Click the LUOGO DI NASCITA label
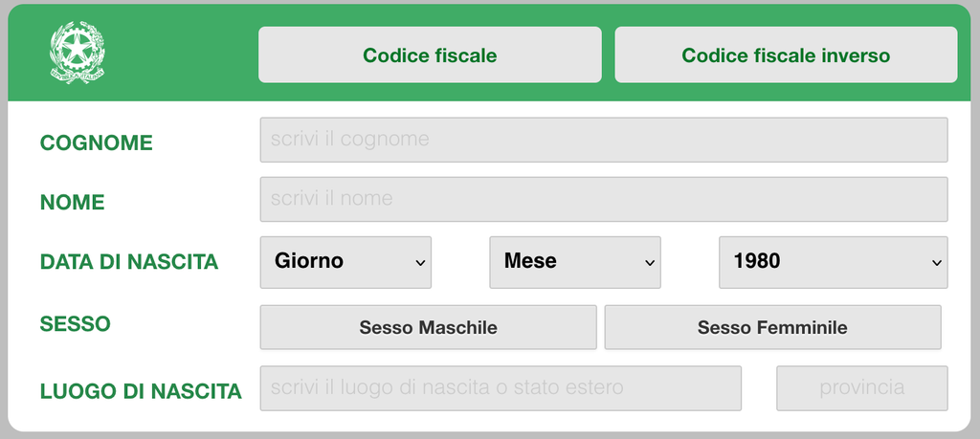 click(x=141, y=391)
